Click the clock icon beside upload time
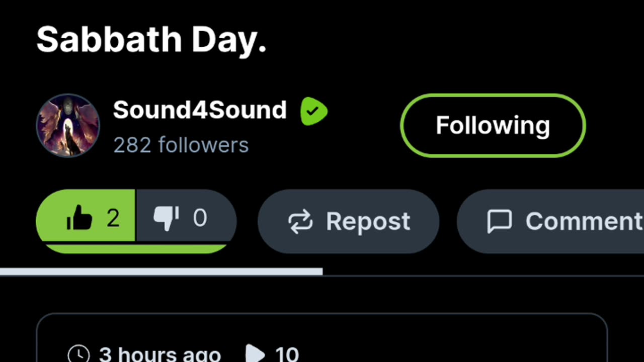This screenshot has height=362, width=644. tap(78, 354)
